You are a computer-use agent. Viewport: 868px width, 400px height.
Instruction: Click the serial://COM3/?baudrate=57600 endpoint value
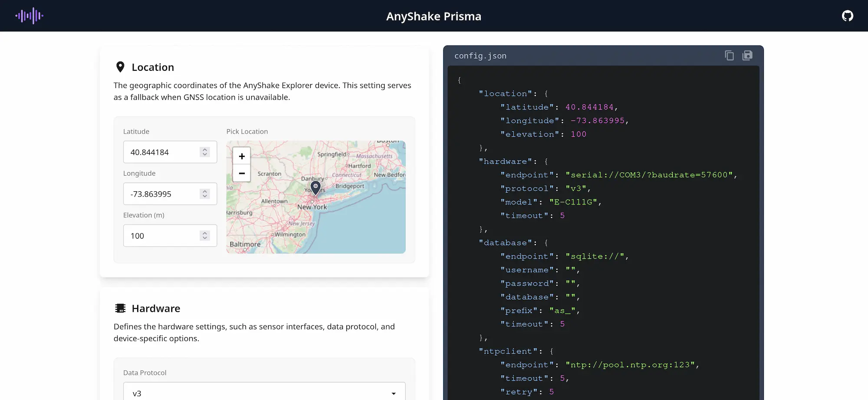tap(649, 175)
